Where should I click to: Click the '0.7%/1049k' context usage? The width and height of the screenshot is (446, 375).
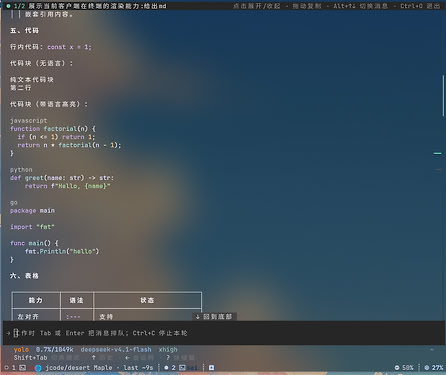pos(54,349)
